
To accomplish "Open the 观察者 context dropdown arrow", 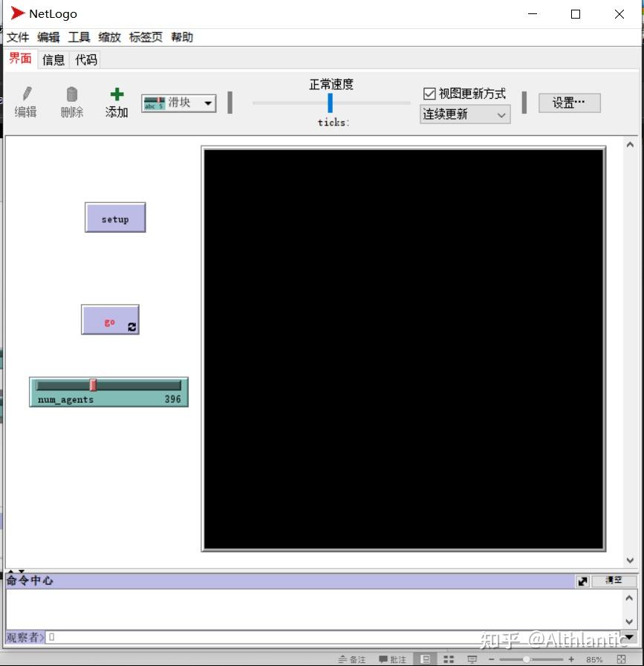I will point(42,637).
